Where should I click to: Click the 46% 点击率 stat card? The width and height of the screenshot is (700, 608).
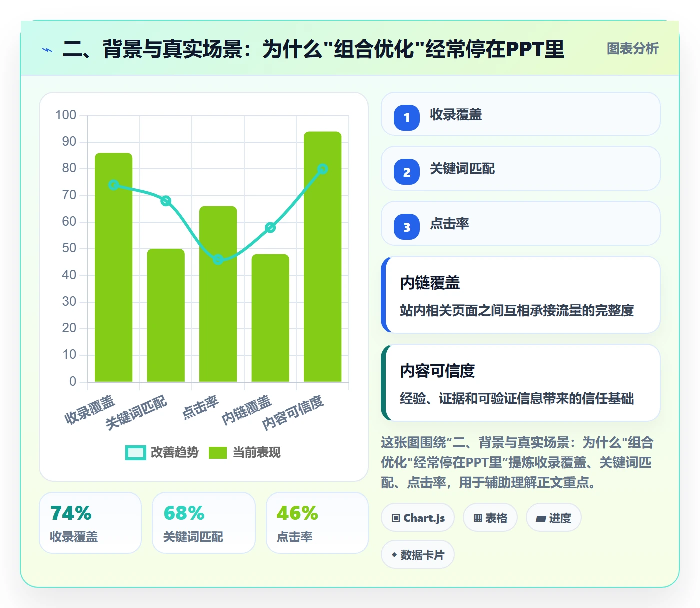317,523
